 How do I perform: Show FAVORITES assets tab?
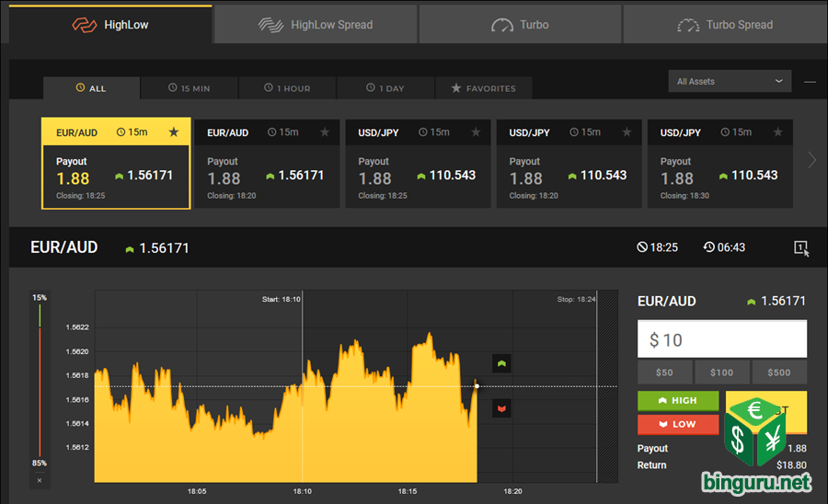click(483, 88)
